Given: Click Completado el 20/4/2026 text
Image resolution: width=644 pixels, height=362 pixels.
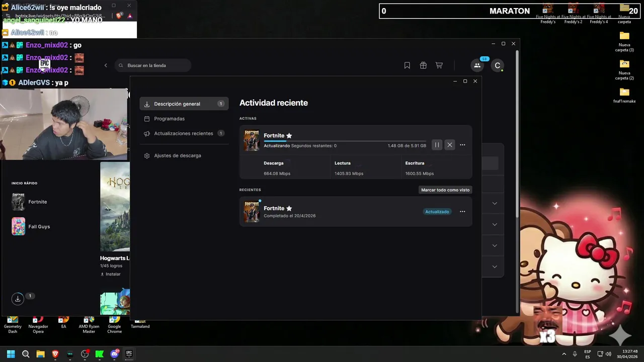Looking at the screenshot, I should click(290, 216).
